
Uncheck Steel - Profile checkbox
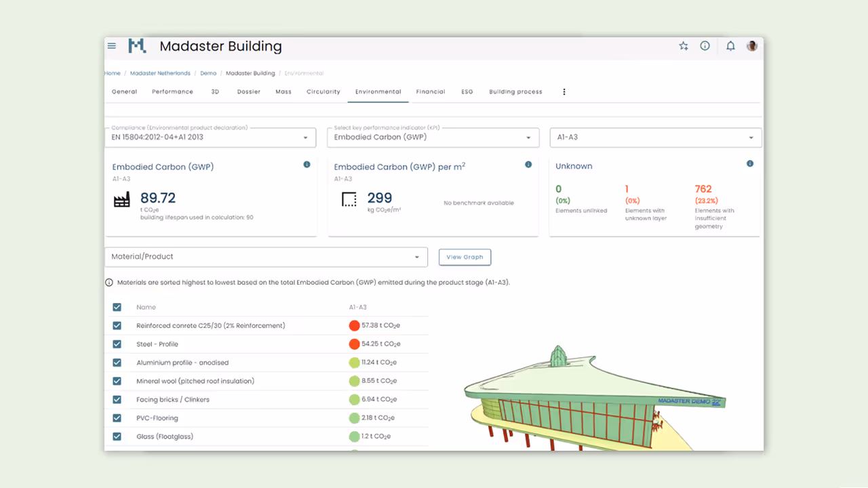pos(117,344)
